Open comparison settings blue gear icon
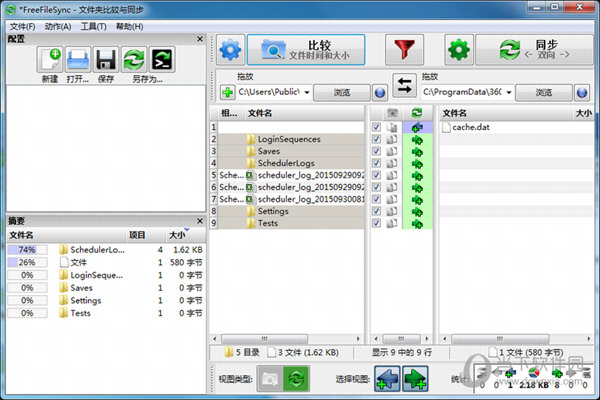Image resolution: width=600 pixels, height=400 pixels. click(230, 50)
